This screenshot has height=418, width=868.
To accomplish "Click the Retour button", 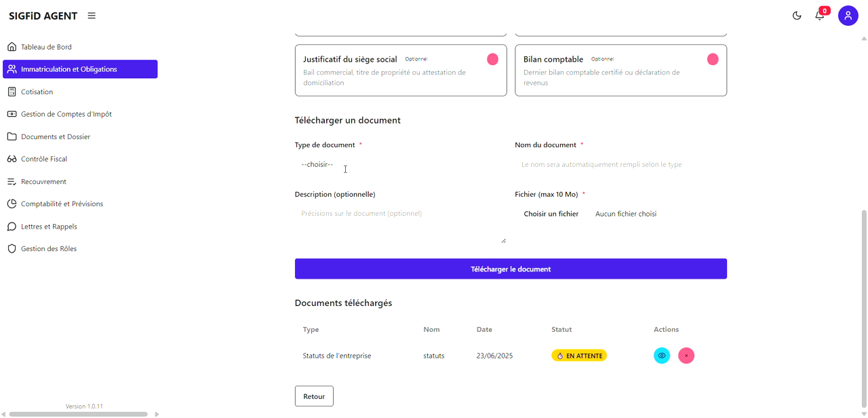I will [x=314, y=396].
